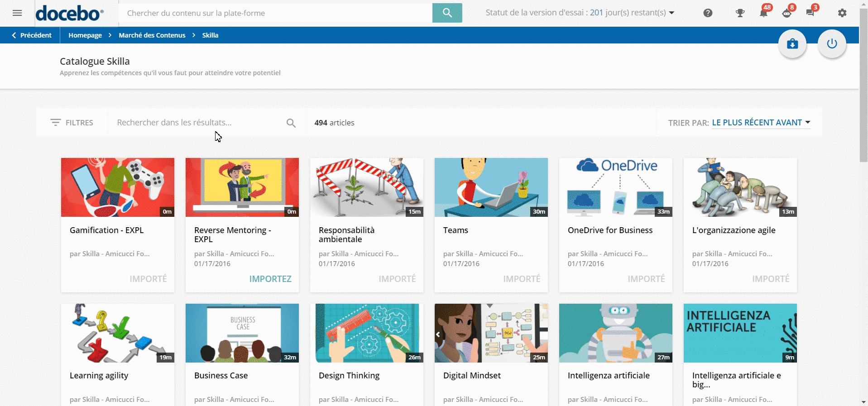This screenshot has width=868, height=406.
Task: Click magnifier icon in results search field
Action: 291,123
